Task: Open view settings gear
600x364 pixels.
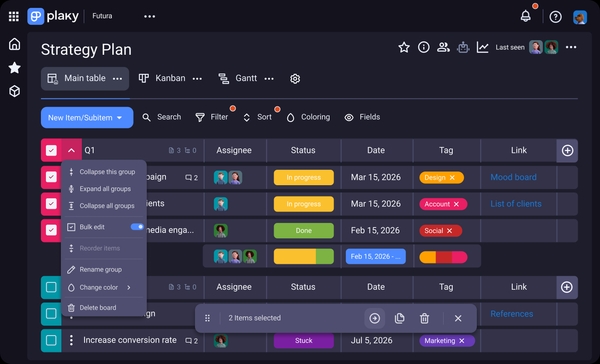Action: point(295,79)
